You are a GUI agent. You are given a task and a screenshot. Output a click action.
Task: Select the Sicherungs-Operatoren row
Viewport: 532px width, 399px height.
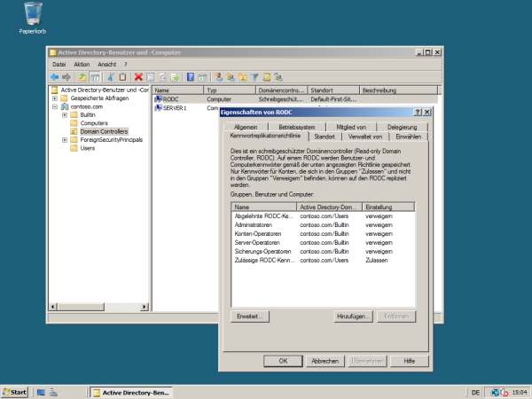click(323, 252)
